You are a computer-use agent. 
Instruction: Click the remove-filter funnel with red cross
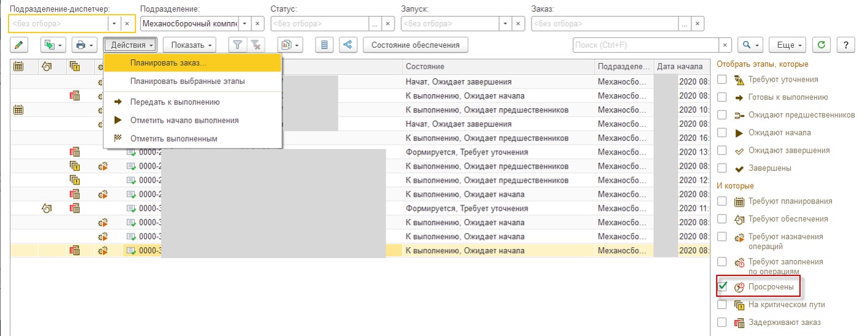[x=256, y=45]
